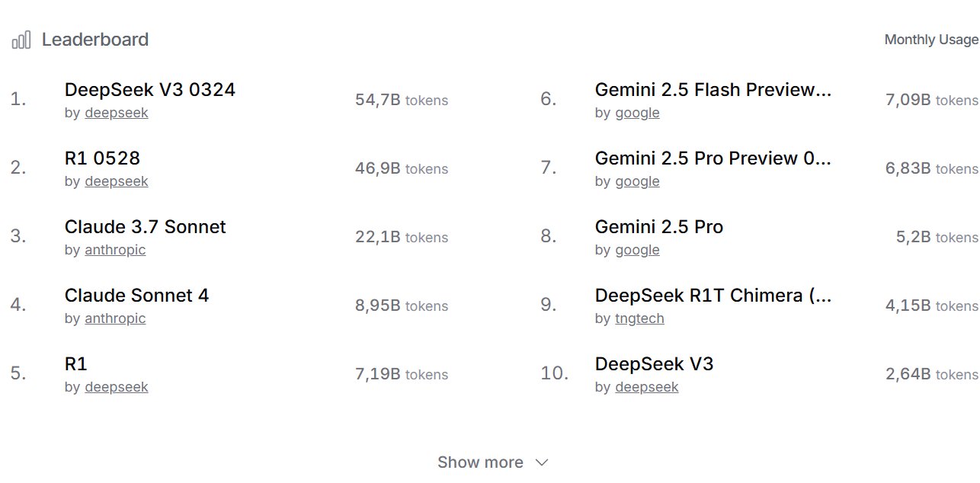Open DeepSeek R1T Chimera model page
Viewport: 980px width, 483px height.
point(713,296)
